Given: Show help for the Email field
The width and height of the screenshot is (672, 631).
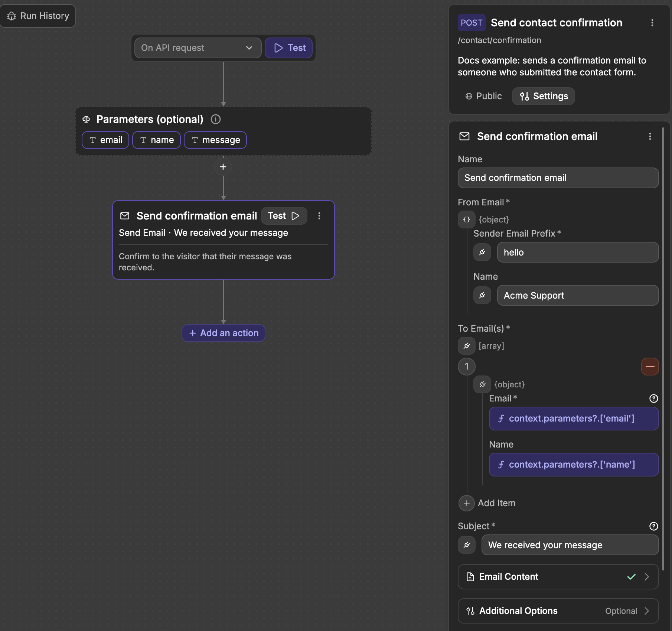Looking at the screenshot, I should pos(654,399).
